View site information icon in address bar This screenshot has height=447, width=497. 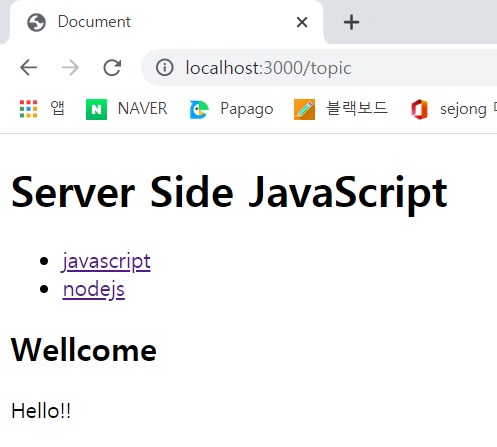click(165, 68)
